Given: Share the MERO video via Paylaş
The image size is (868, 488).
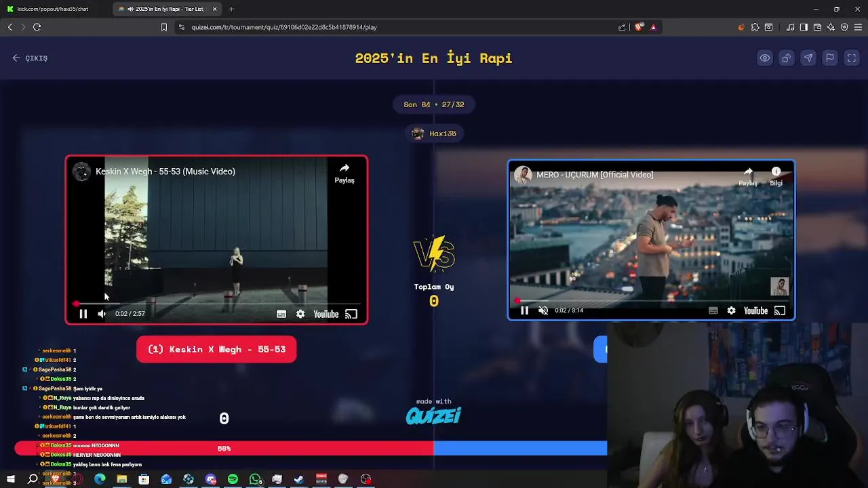Looking at the screenshot, I should [x=748, y=176].
